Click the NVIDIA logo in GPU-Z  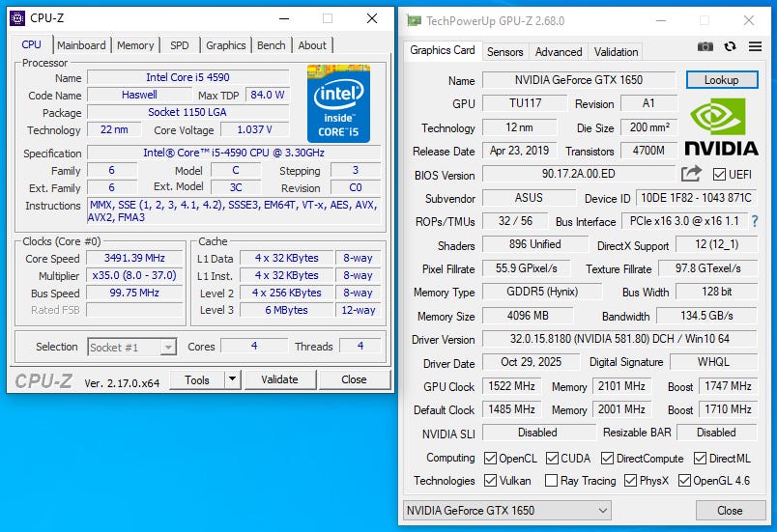[x=721, y=126]
